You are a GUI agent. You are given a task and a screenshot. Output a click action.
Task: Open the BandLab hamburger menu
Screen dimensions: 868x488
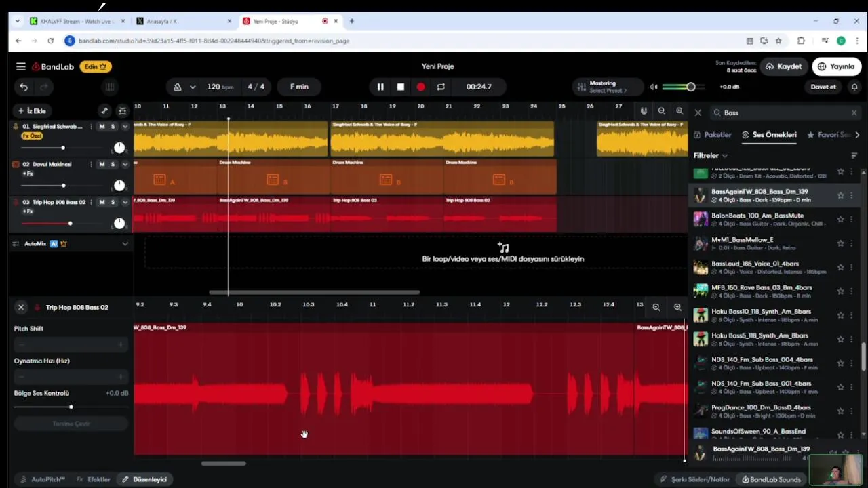click(x=21, y=66)
